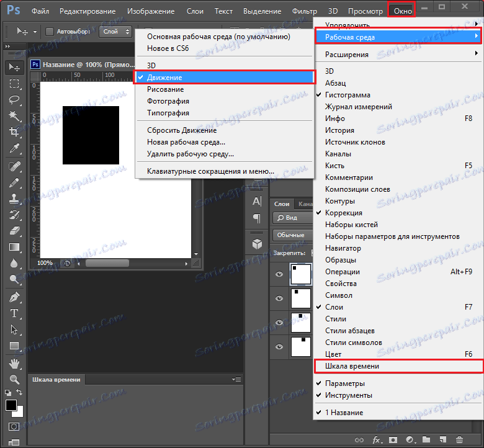Select the Clone Stamp tool
This screenshot has height=448, width=484.
(x=14, y=199)
